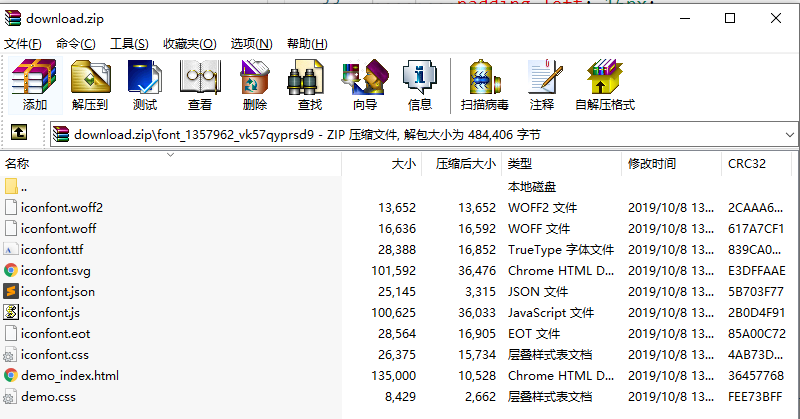Sort by Size (大小) column header
Screen dimensions: 800x419
[382, 164]
